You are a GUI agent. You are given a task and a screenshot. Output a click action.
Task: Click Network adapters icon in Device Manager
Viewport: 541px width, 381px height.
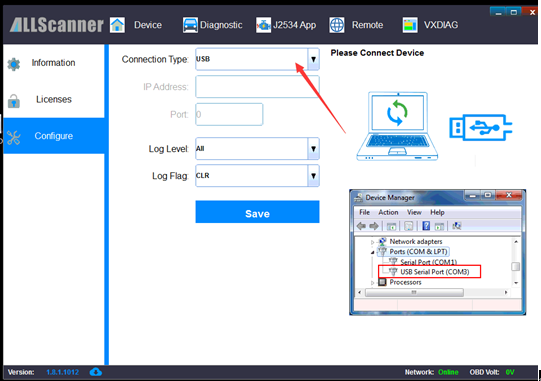click(x=382, y=241)
